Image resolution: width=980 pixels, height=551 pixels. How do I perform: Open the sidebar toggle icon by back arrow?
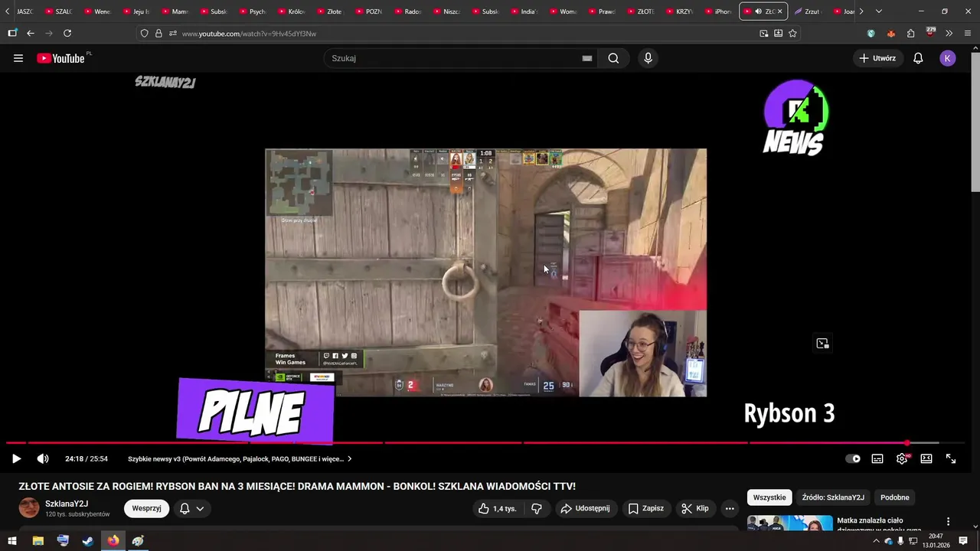tap(12, 33)
